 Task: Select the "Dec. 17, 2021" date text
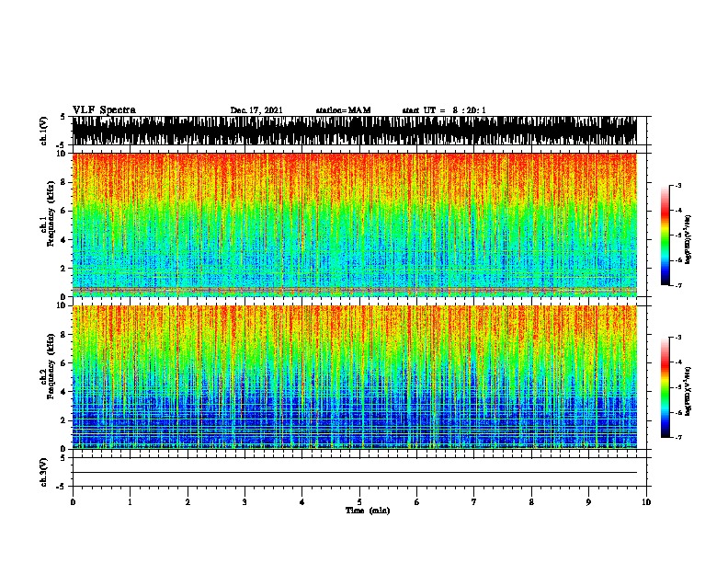[256, 110]
